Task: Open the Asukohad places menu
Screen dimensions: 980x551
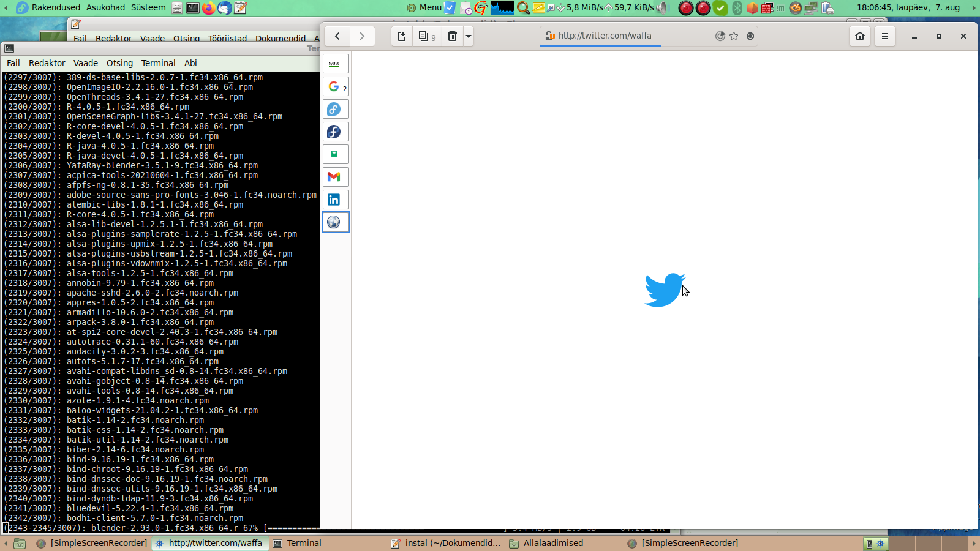Action: point(106,7)
